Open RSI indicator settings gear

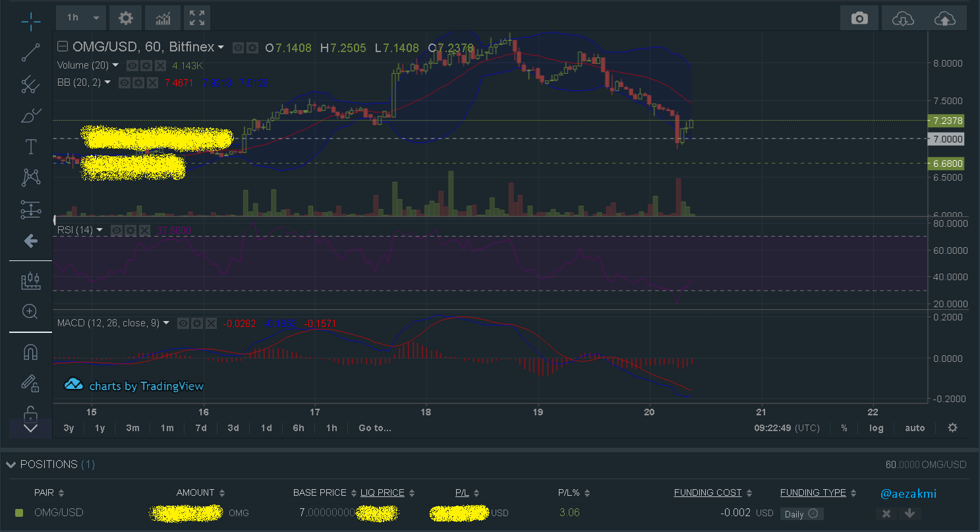130,230
